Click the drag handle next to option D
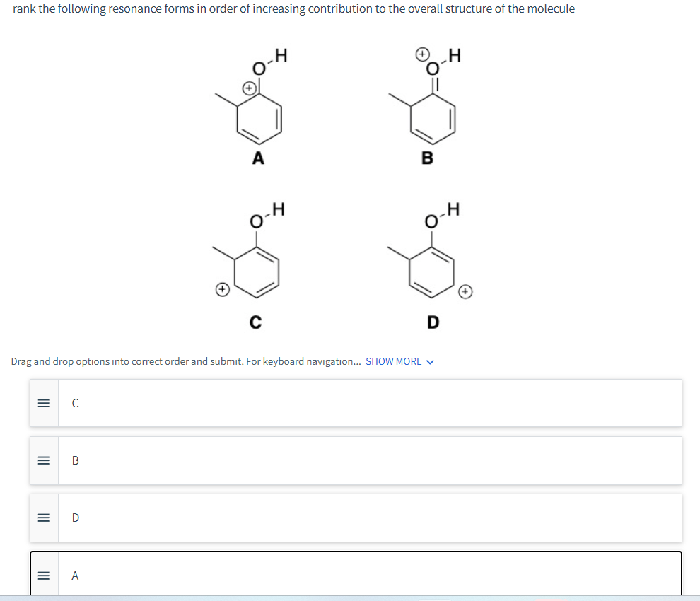Viewport: 700px width, 601px height. tap(43, 518)
